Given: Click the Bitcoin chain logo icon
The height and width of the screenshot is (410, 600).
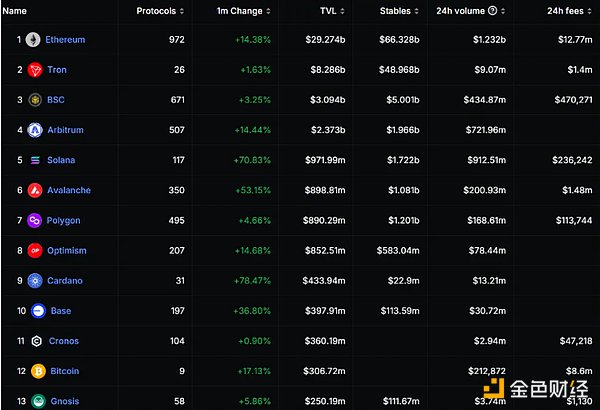Looking at the screenshot, I should pos(34,371).
